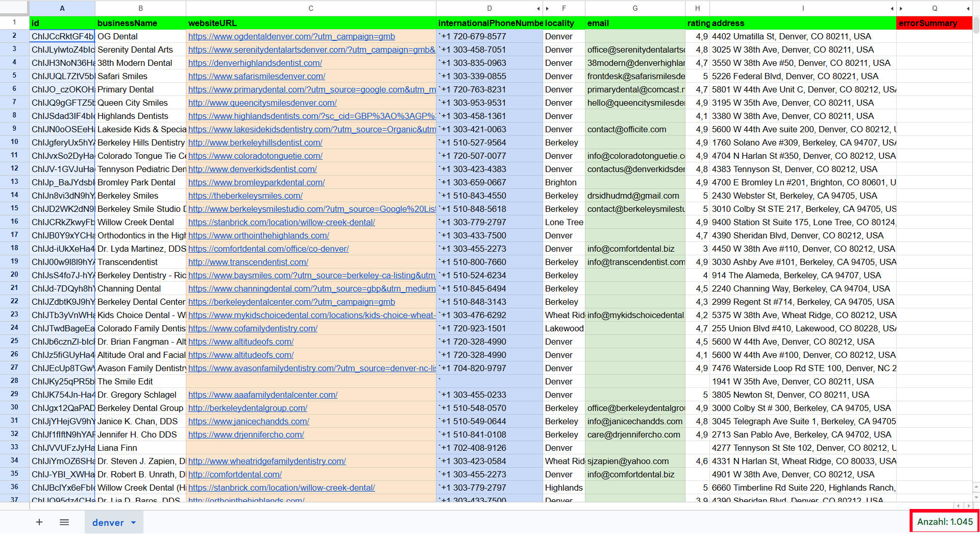Select column C header
The image size is (980, 534).
point(311,8)
